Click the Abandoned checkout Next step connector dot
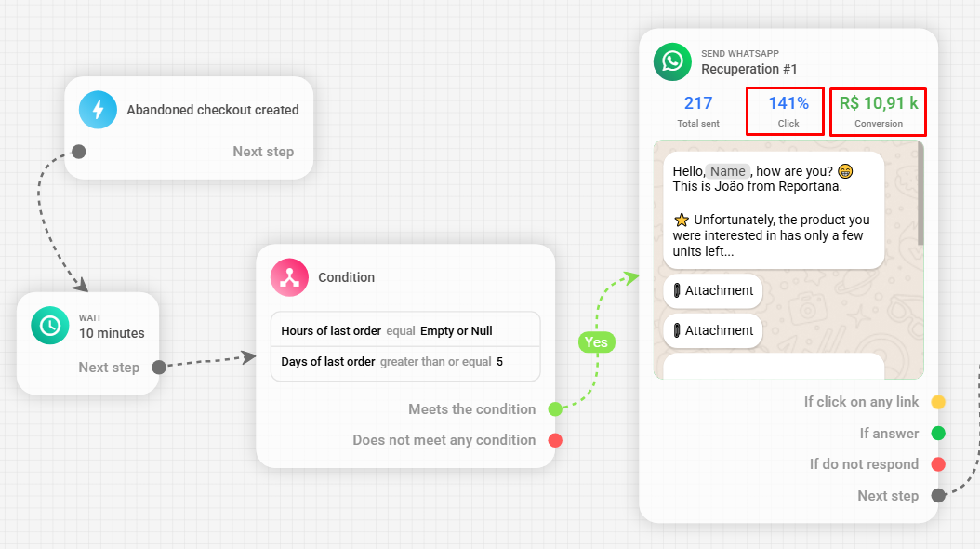 (x=79, y=152)
